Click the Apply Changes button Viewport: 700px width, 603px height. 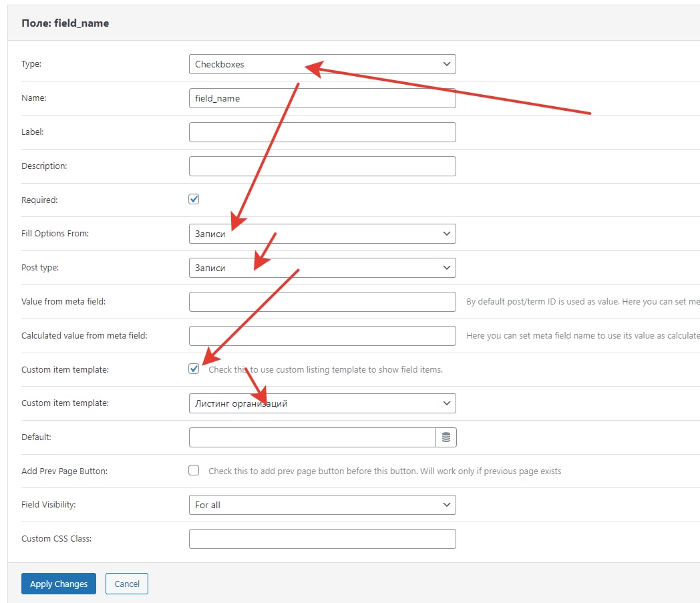(x=59, y=584)
